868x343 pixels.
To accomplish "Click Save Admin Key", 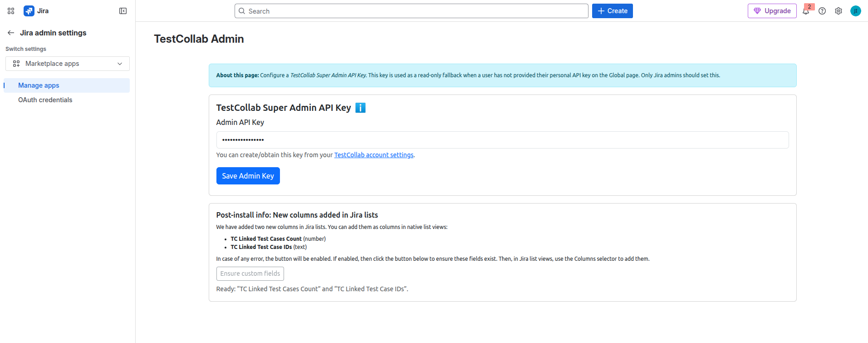I will click(248, 176).
